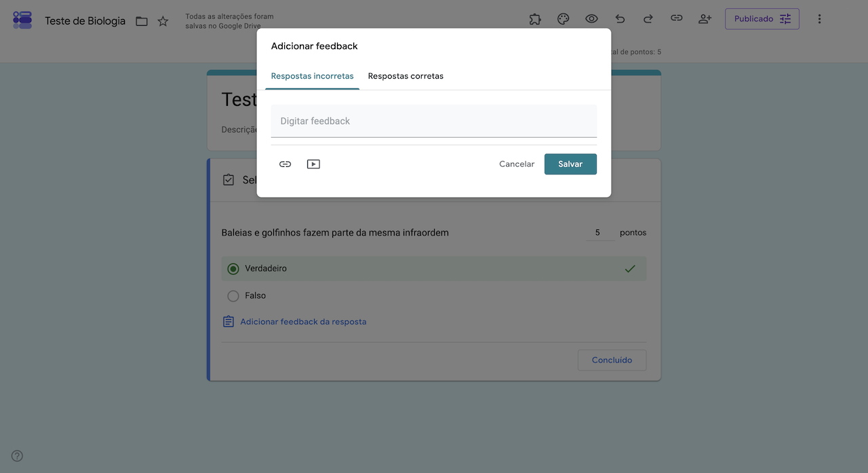Viewport: 868px width, 473px height.
Task: Preview the form with the eye icon
Action: coord(591,19)
